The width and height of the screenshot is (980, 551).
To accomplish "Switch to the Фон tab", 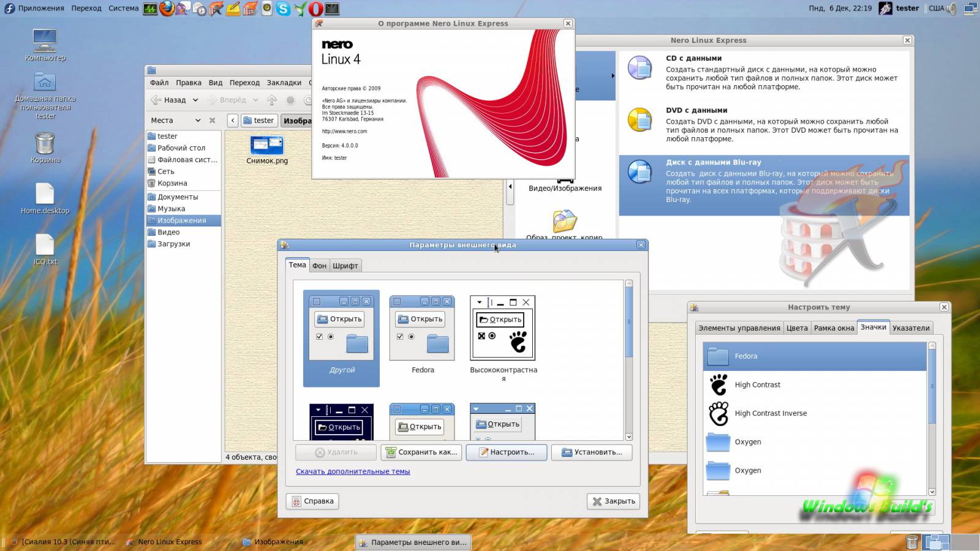I will (x=319, y=266).
